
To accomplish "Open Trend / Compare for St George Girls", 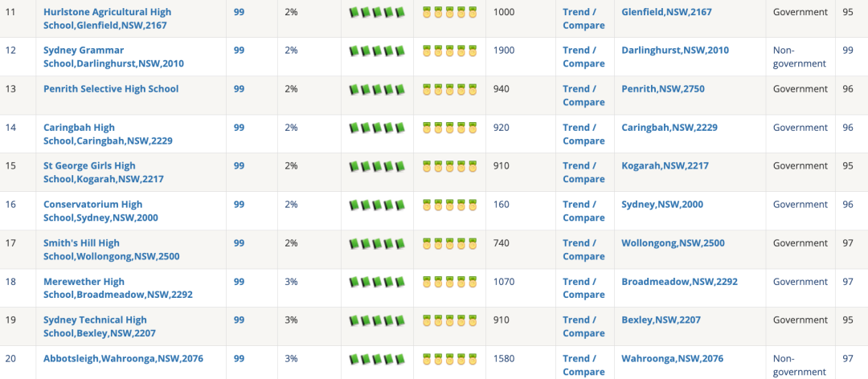I will [583, 172].
